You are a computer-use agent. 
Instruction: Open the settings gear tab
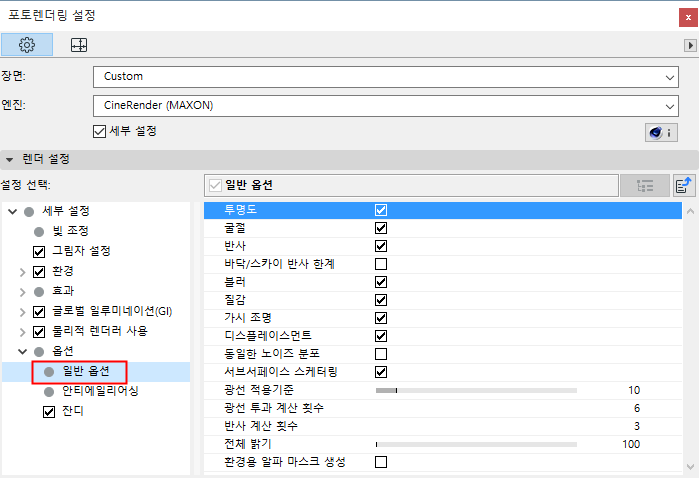tap(27, 45)
